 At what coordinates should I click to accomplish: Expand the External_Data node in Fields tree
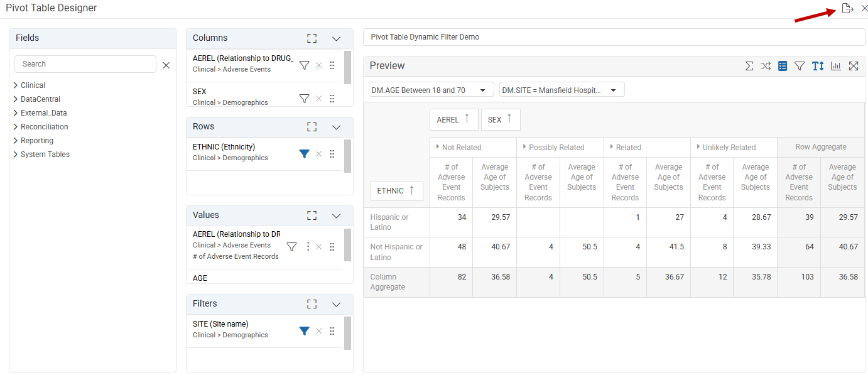point(15,113)
